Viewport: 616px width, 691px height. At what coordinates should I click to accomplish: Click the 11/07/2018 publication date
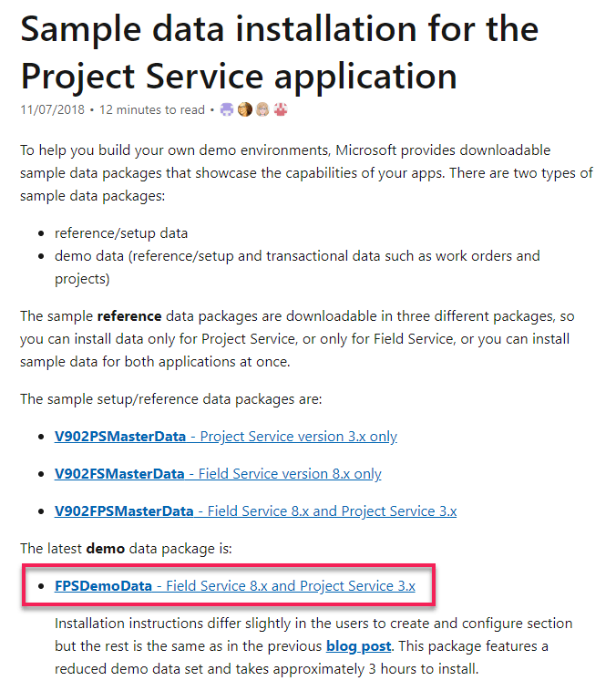tap(54, 110)
